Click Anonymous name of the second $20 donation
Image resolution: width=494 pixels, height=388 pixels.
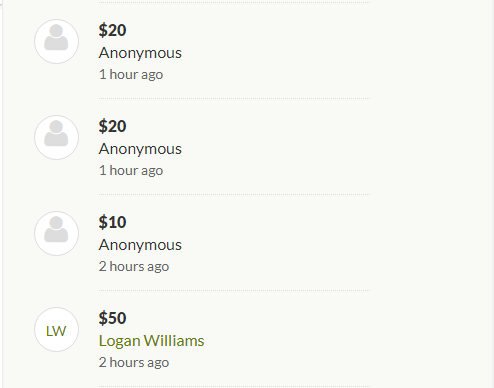click(x=140, y=149)
